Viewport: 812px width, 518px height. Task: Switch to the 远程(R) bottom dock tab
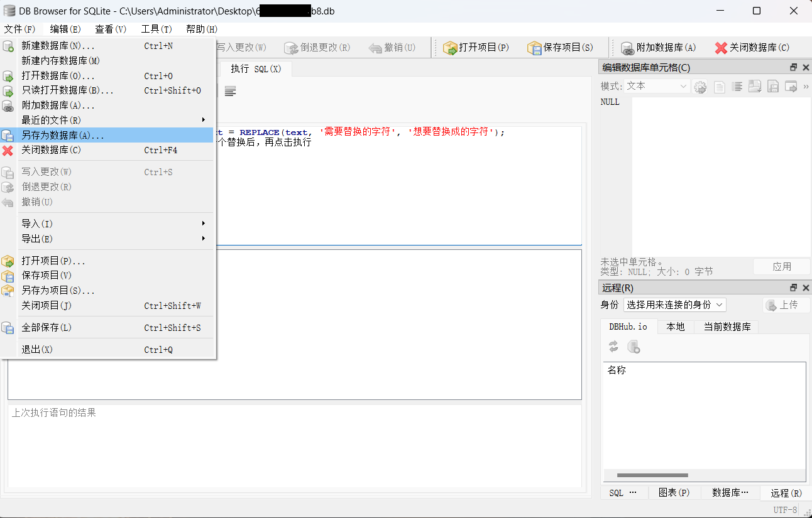786,493
